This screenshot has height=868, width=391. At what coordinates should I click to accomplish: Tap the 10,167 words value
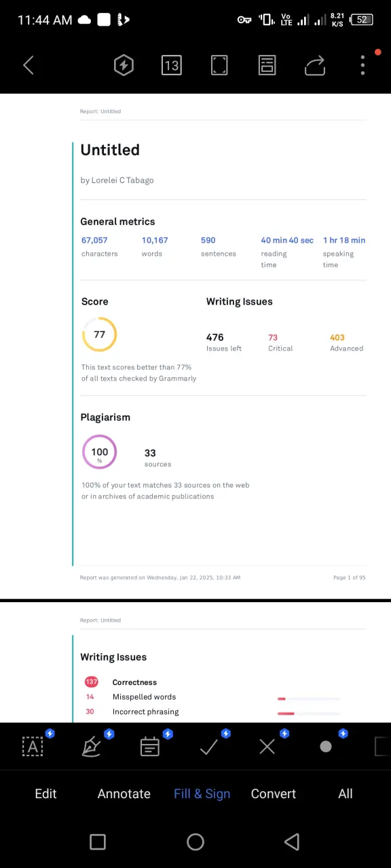tap(155, 240)
